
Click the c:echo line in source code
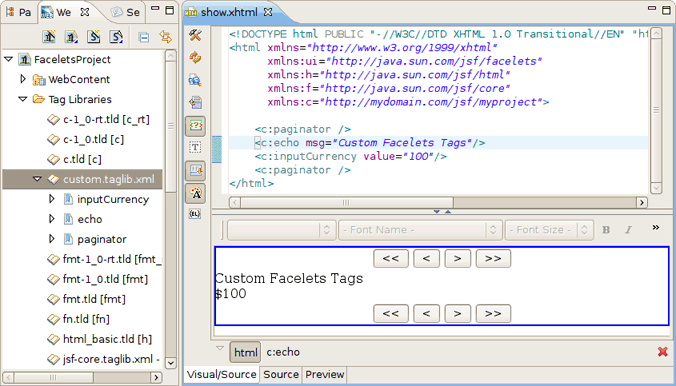click(369, 143)
